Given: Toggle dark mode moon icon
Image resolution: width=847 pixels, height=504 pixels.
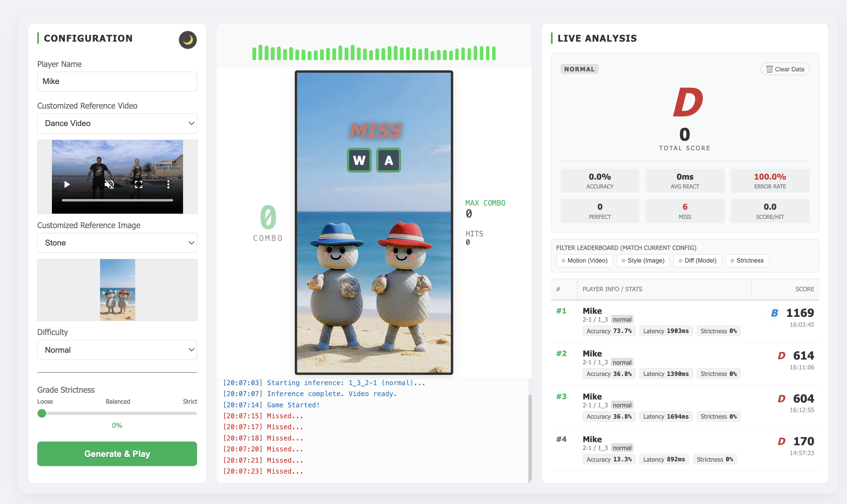Looking at the screenshot, I should point(188,40).
